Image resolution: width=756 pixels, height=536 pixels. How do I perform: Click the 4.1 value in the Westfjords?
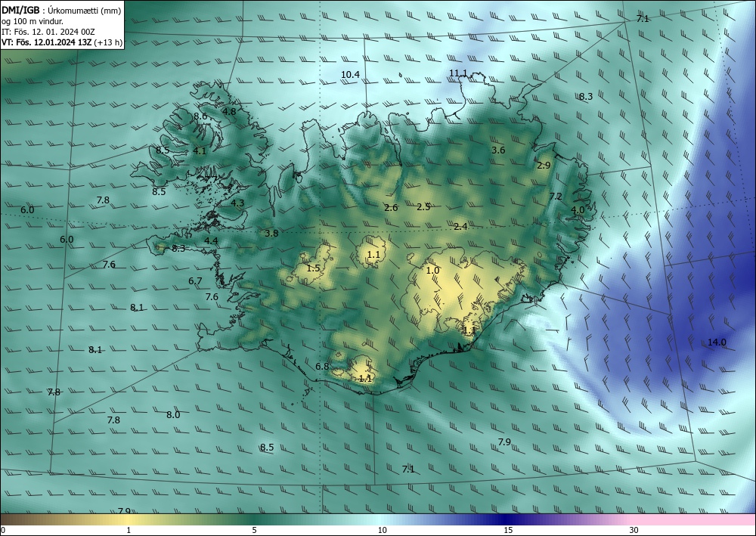click(x=199, y=151)
